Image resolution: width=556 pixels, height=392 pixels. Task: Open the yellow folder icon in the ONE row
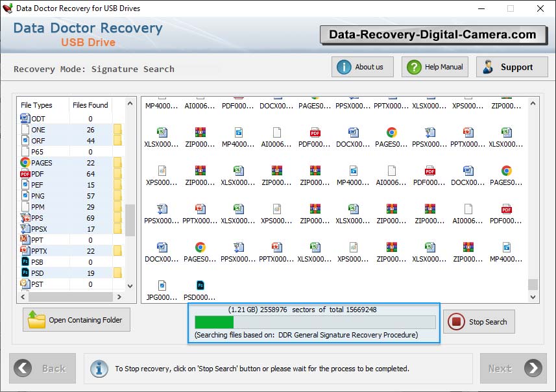117,130
